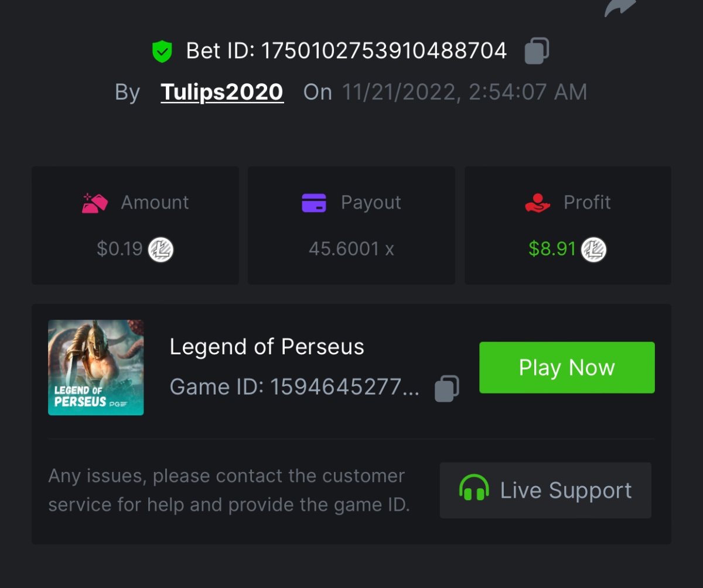
Task: Click the Legend of Perseus title
Action: [267, 347]
